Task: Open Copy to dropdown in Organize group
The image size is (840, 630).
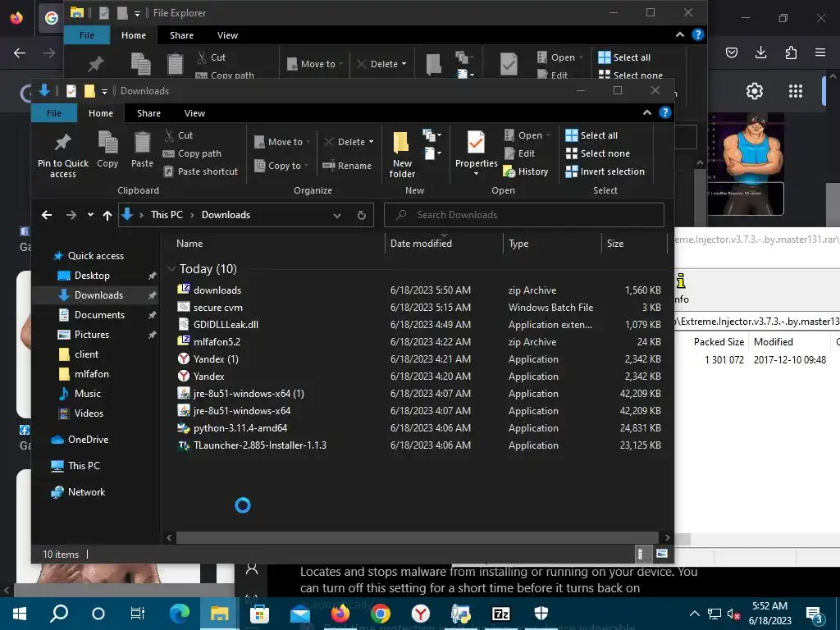Action: pyautogui.click(x=282, y=166)
